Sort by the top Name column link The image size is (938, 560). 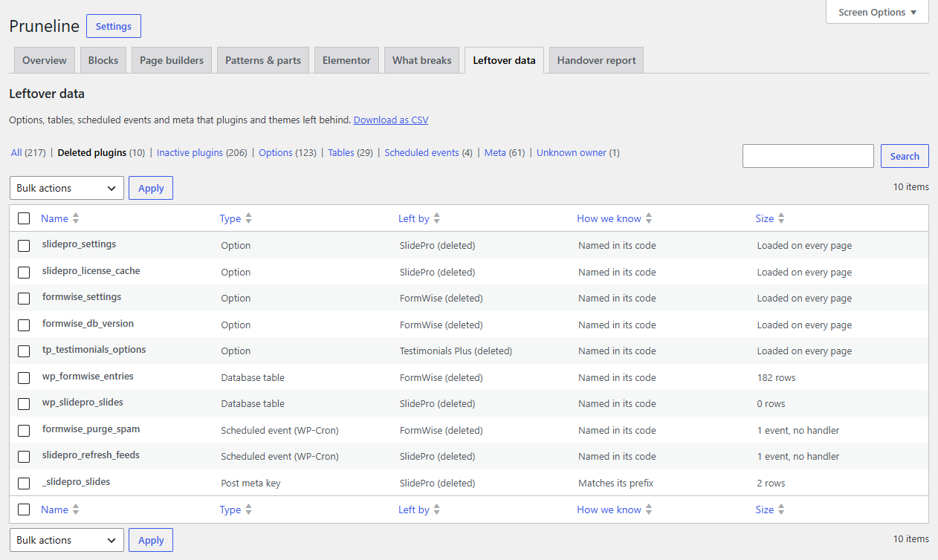[54, 218]
